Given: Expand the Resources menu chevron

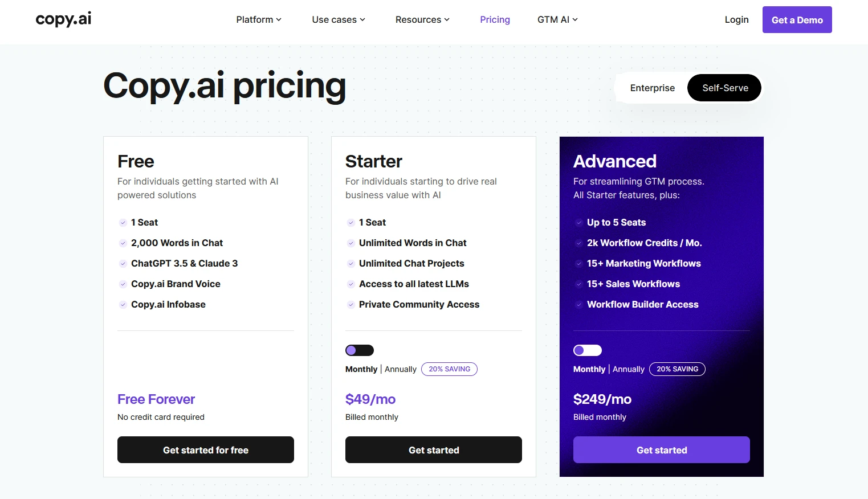Looking at the screenshot, I should click(x=447, y=19).
